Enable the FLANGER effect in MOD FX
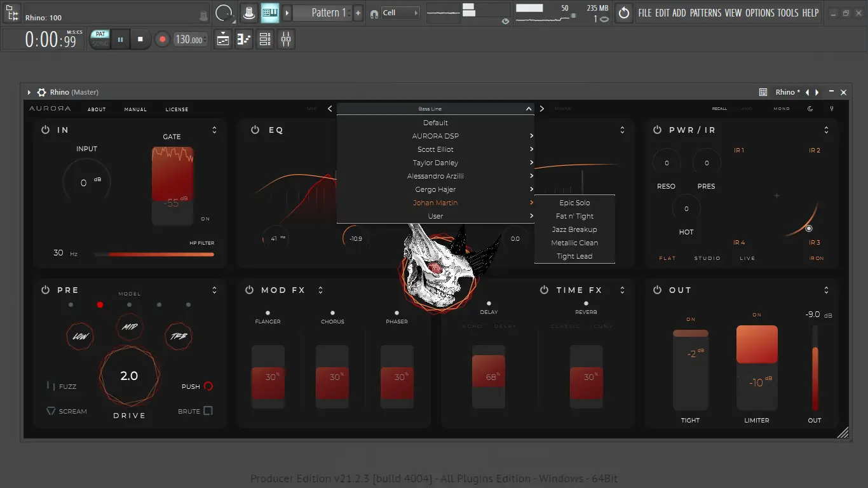The image size is (868, 488). [x=268, y=313]
